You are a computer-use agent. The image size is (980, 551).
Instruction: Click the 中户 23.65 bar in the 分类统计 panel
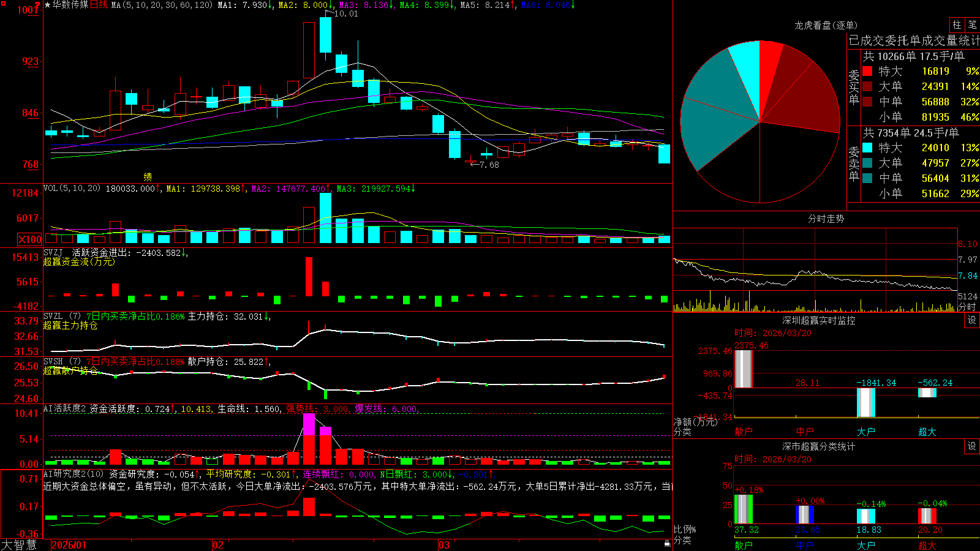[x=805, y=515]
